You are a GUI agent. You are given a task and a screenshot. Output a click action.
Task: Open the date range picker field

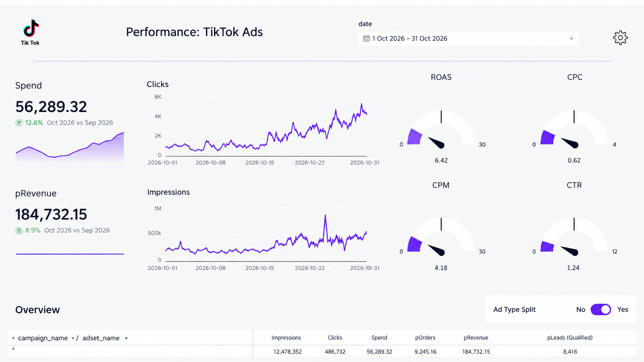(468, 38)
